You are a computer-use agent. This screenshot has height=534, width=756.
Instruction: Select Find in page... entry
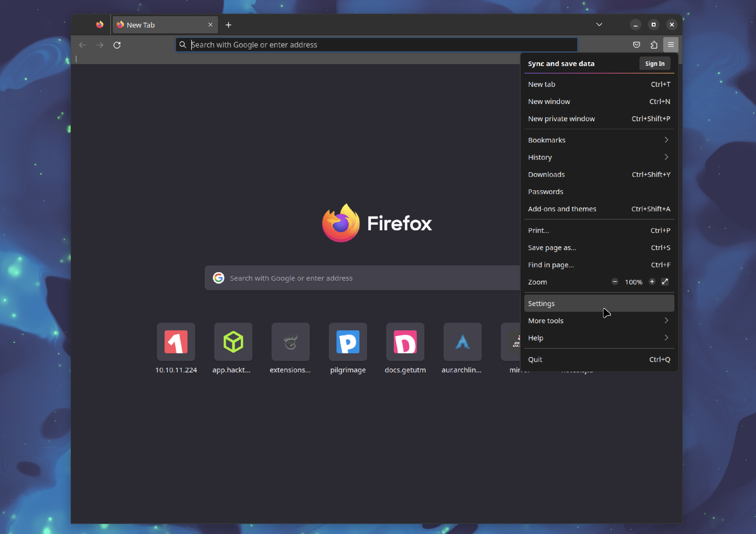tap(599, 265)
